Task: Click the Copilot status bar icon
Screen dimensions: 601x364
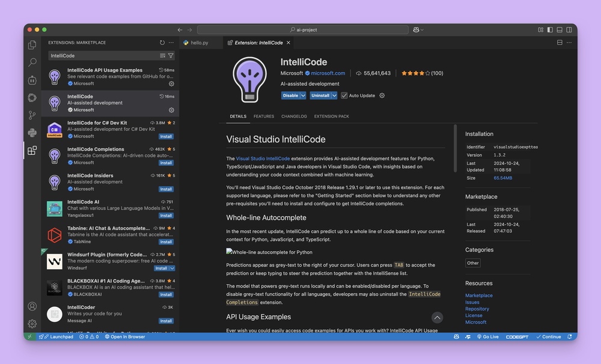Action: click(456, 337)
